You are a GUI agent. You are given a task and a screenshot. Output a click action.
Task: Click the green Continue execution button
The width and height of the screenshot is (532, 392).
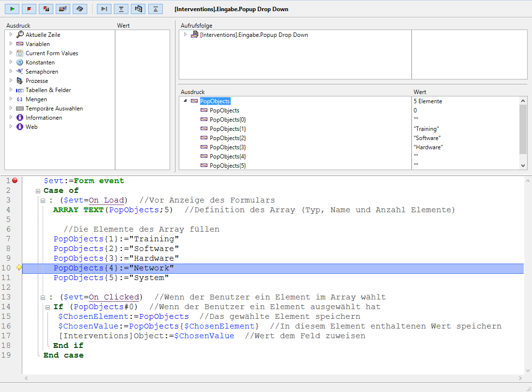12,9
